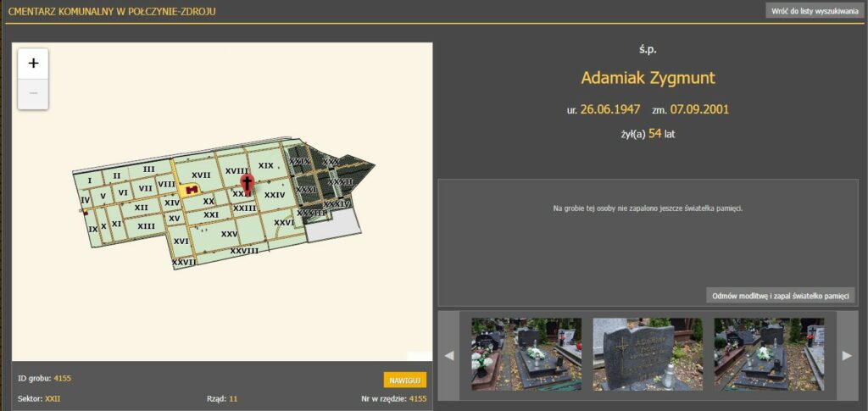
Task: Click the chapel building icon on map
Action: [192, 189]
